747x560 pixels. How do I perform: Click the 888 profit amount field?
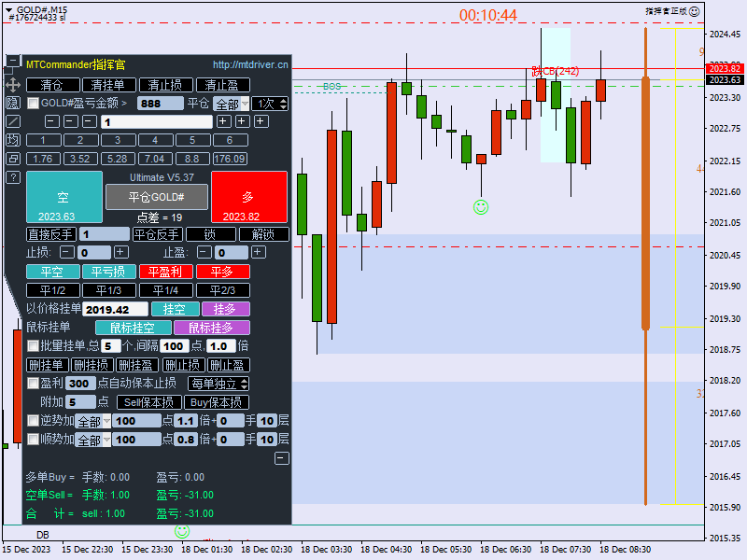point(160,104)
